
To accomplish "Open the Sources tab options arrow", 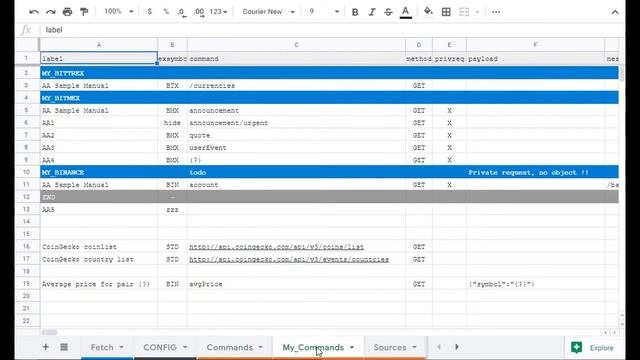I will (414, 347).
